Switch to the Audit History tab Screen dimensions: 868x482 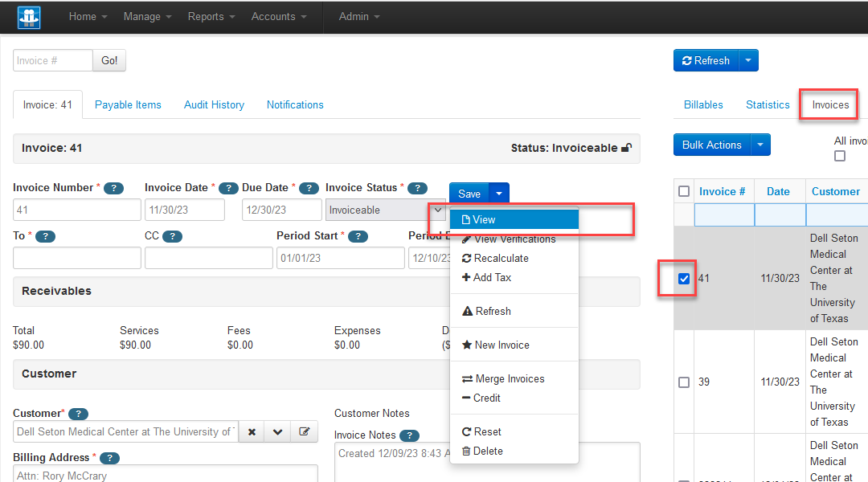pos(215,104)
